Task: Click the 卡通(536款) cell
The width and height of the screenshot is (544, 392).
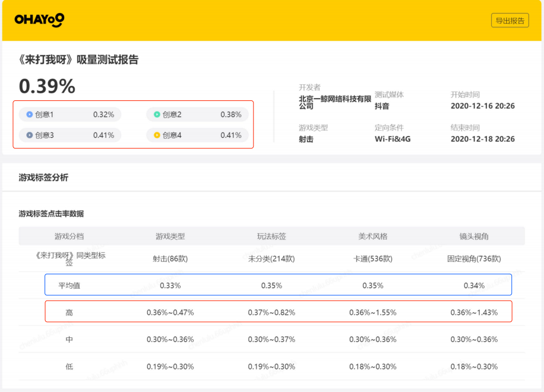Action: [373, 259]
